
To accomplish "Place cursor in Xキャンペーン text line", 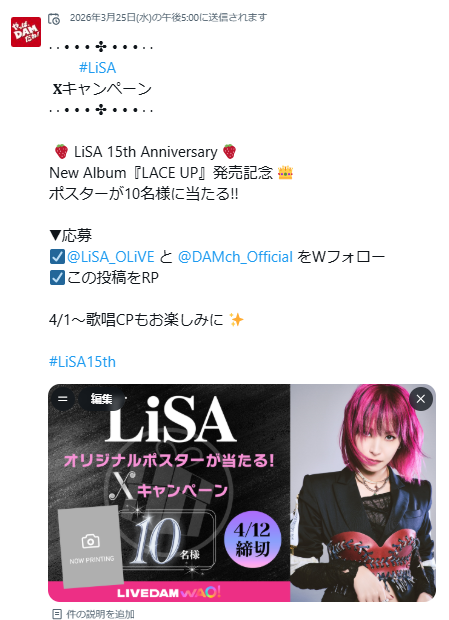I will pos(102,89).
